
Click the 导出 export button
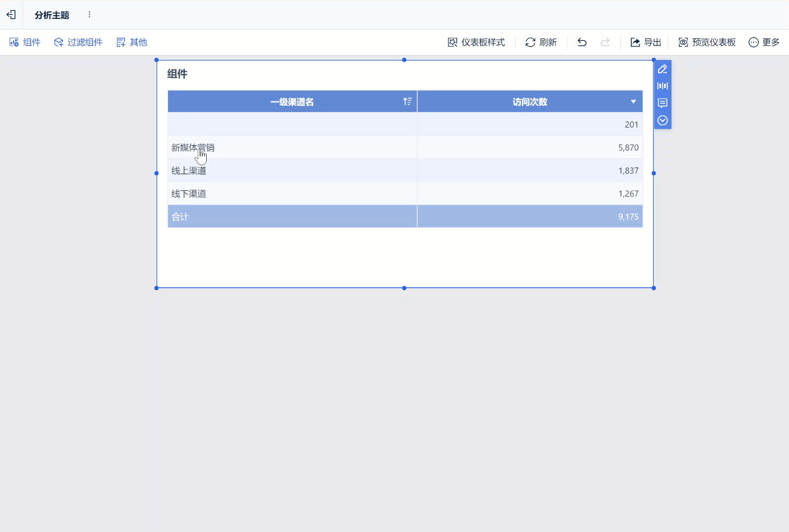point(646,42)
